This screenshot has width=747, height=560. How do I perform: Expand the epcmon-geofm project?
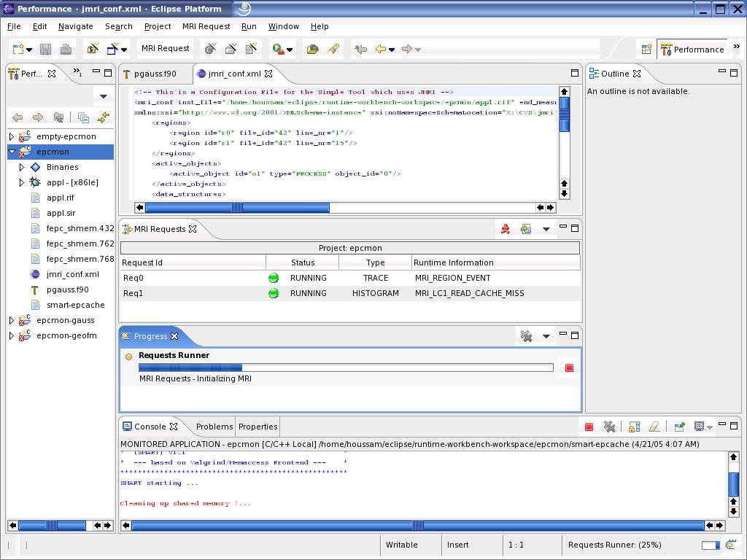point(12,335)
